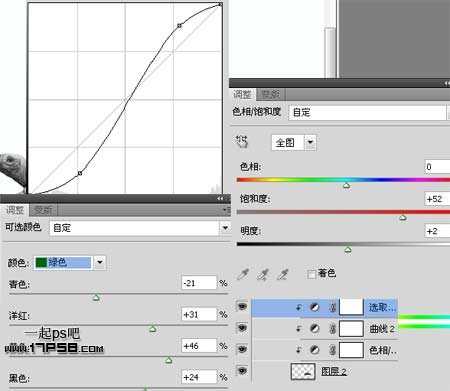450x391 pixels.
Task: Select the 选取 layer mask thumbnail
Action: [x=351, y=307]
